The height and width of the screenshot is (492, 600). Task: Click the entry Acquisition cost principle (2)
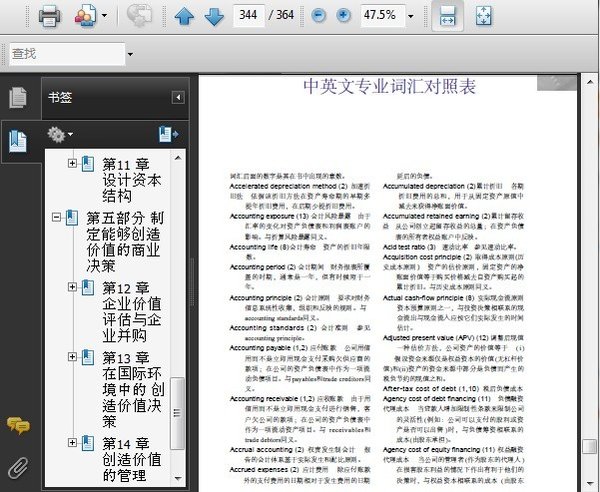[x=427, y=257]
